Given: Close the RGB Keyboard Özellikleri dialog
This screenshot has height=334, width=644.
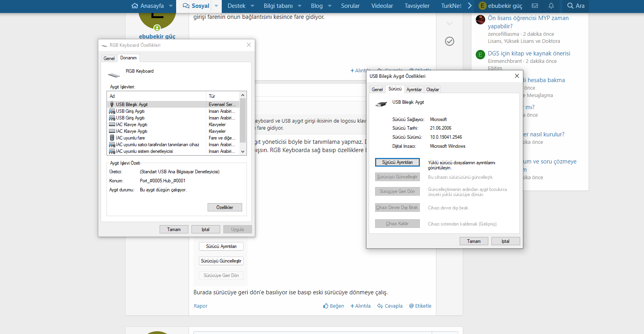Looking at the screenshot, I should click(249, 45).
